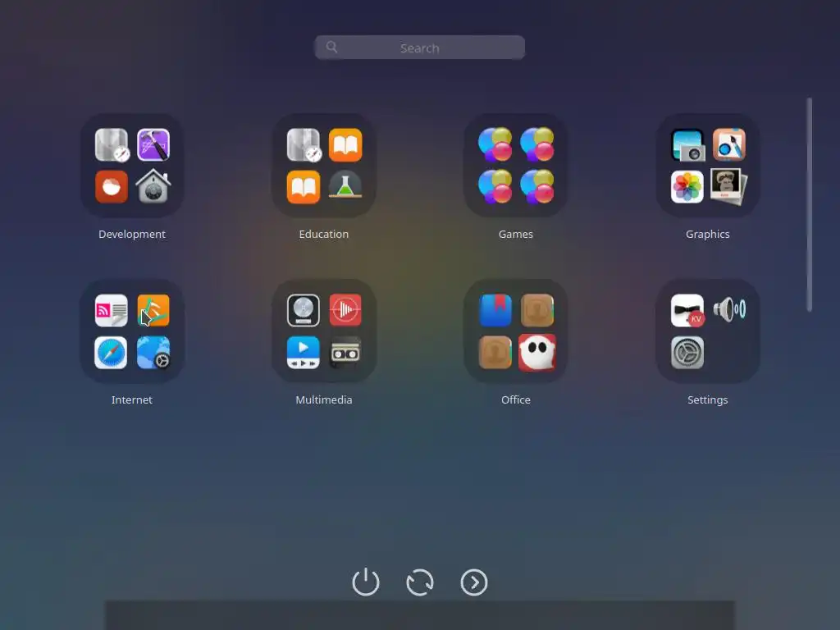This screenshot has width=840, height=630.
Task: Click colorful flower Photos icon in Graphics
Action: coord(687,187)
